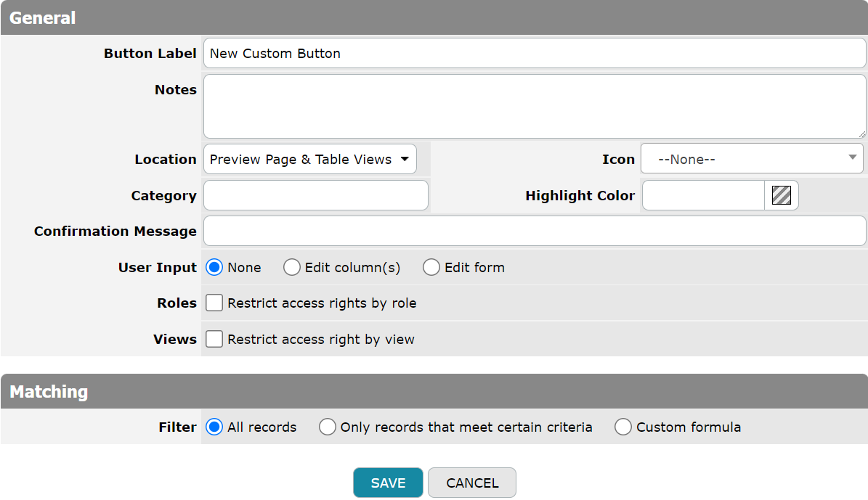Choose Only records that meet certain criteria
The width and height of the screenshot is (868, 500).
click(328, 427)
